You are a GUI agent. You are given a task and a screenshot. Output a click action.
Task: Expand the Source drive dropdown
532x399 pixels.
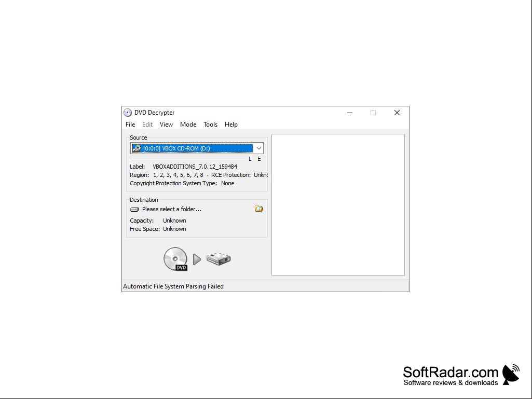click(258, 148)
